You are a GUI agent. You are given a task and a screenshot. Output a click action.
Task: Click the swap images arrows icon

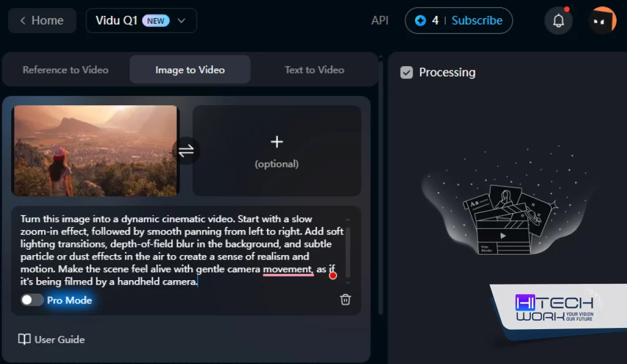click(x=186, y=150)
